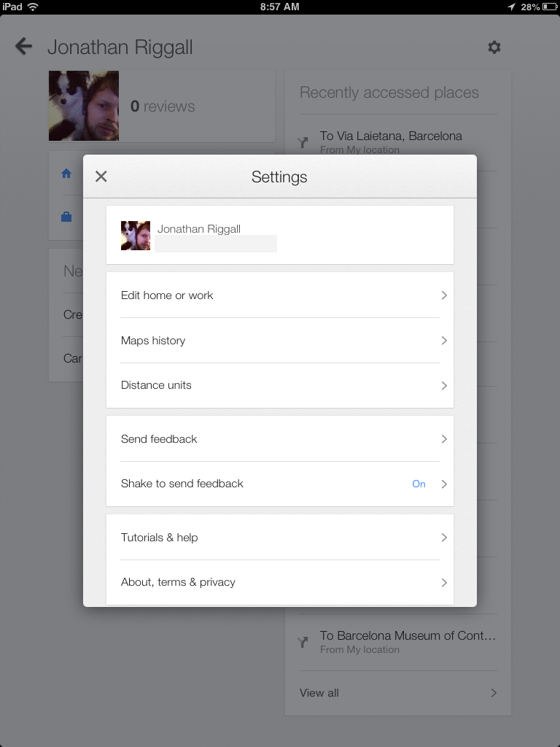Tap the blue home icon
Image resolution: width=560 pixels, height=747 pixels.
click(66, 174)
